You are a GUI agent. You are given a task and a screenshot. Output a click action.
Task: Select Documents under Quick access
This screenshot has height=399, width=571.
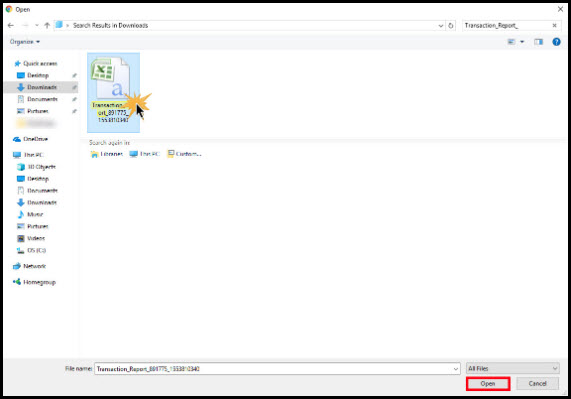pos(38,99)
